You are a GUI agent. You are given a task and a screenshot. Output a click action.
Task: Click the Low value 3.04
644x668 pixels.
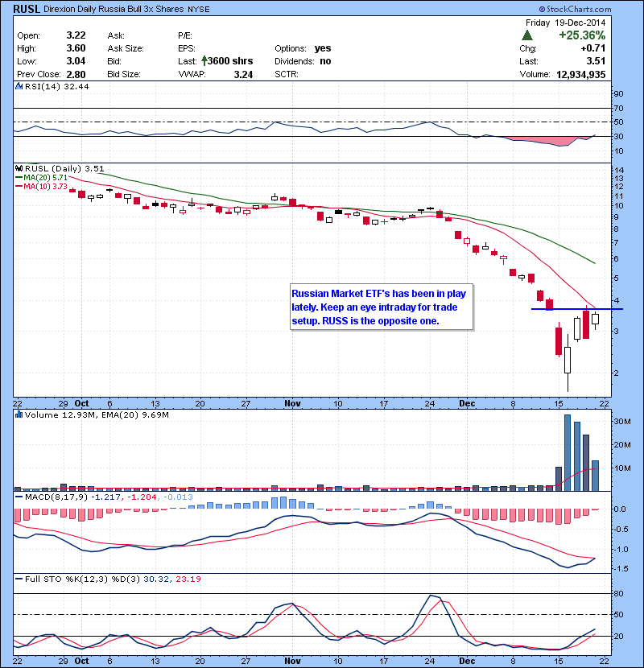76,61
